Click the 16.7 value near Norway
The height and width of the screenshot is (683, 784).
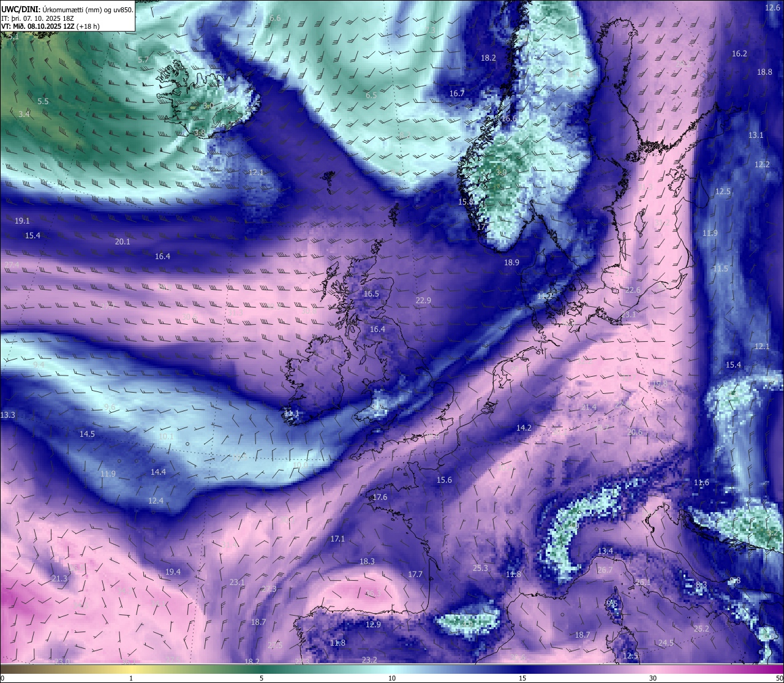pyautogui.click(x=457, y=94)
